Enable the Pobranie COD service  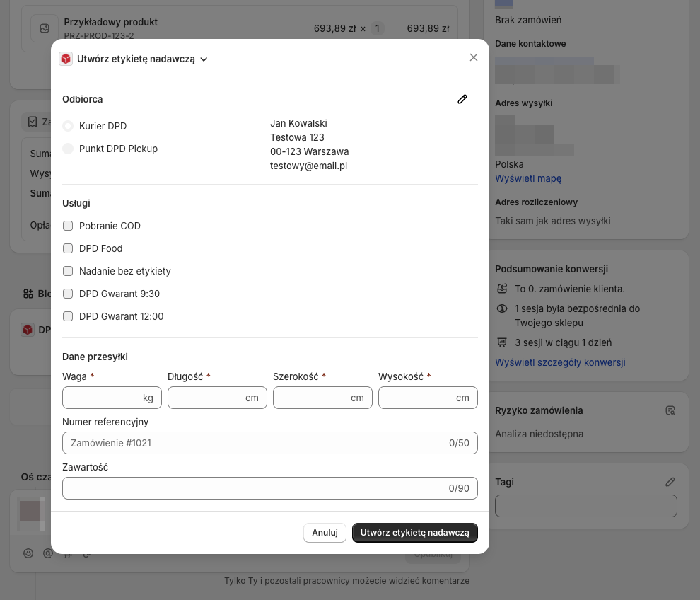coord(68,226)
